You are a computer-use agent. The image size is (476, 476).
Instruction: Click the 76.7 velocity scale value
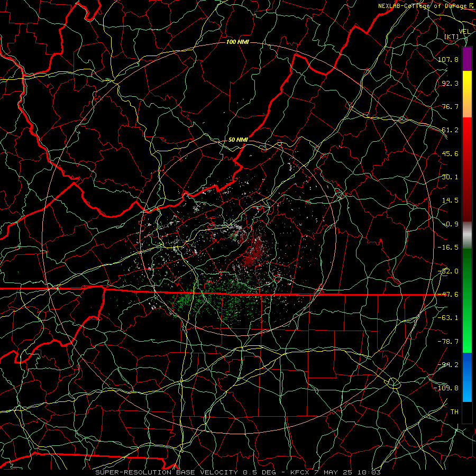point(450,106)
